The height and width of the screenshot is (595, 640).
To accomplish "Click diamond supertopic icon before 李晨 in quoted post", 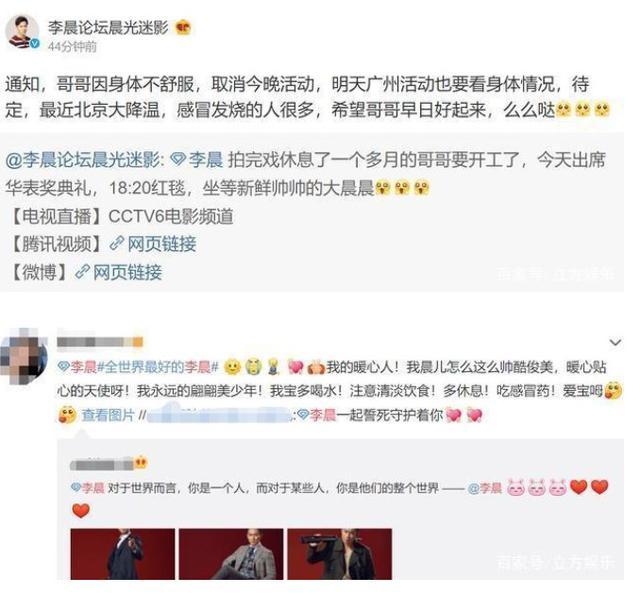I will point(178,159).
